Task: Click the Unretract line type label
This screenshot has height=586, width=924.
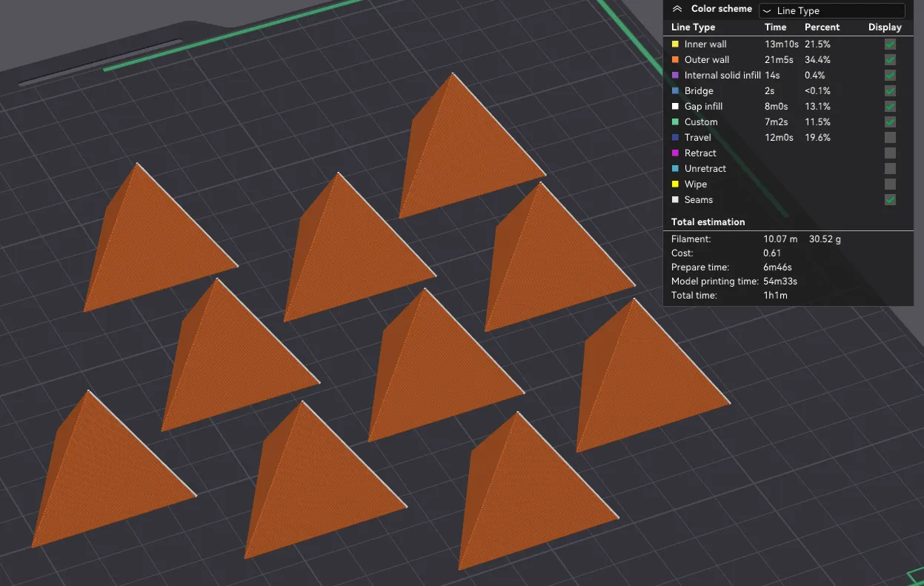Action: [705, 169]
